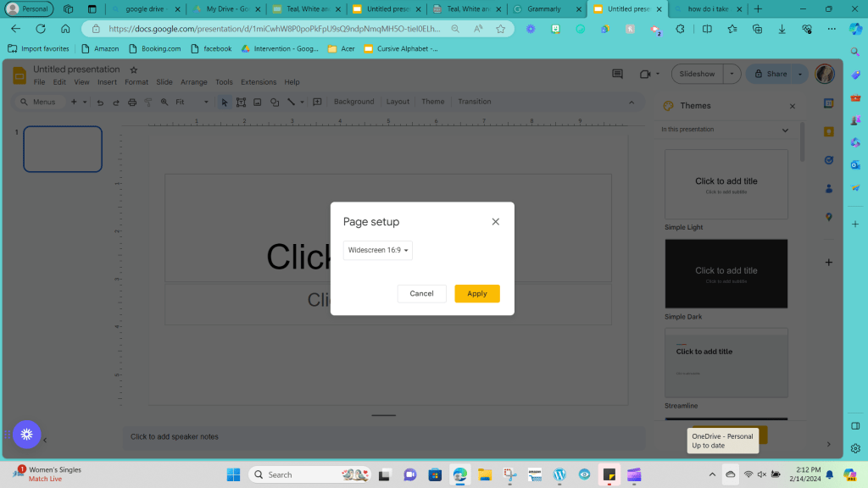Star the Untitled presentation
The width and height of the screenshot is (868, 488).
click(133, 69)
